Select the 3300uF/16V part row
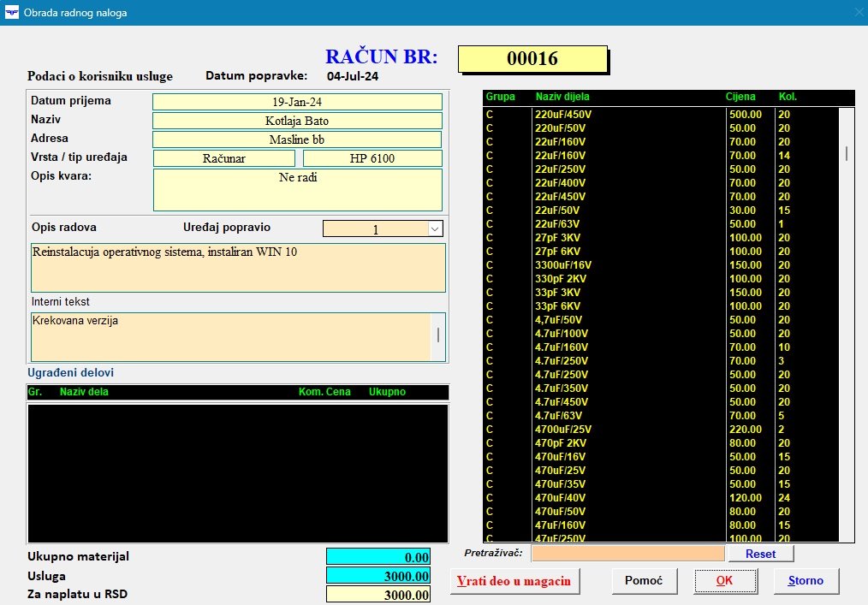Image resolution: width=868 pixels, height=605 pixels. (562, 265)
